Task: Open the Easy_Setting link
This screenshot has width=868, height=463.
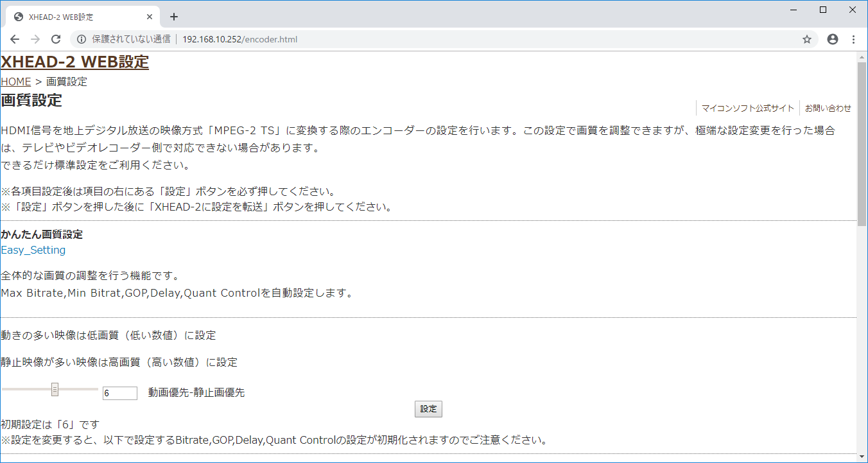Action: click(33, 250)
